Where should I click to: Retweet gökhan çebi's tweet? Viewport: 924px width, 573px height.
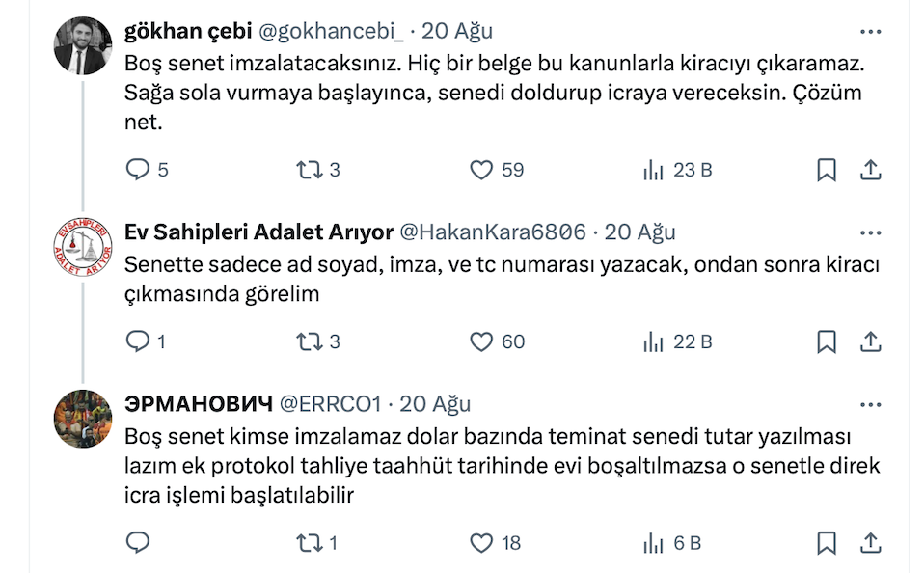coord(307,171)
